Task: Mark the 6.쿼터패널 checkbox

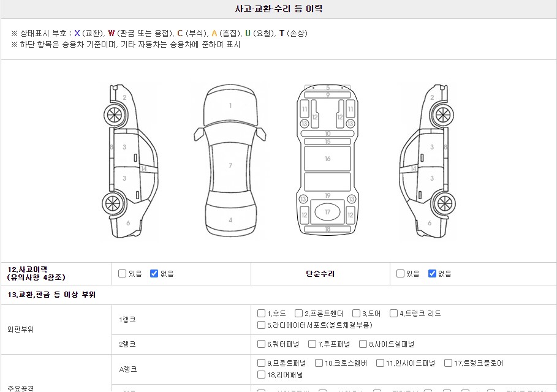Action: tap(262, 344)
